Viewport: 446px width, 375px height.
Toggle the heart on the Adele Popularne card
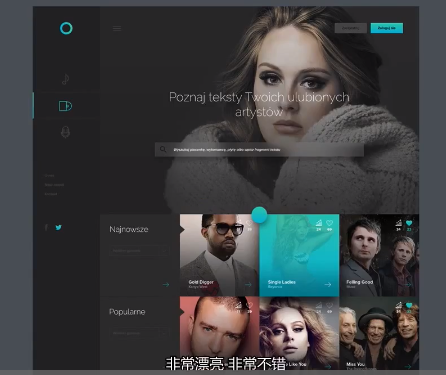click(330, 305)
